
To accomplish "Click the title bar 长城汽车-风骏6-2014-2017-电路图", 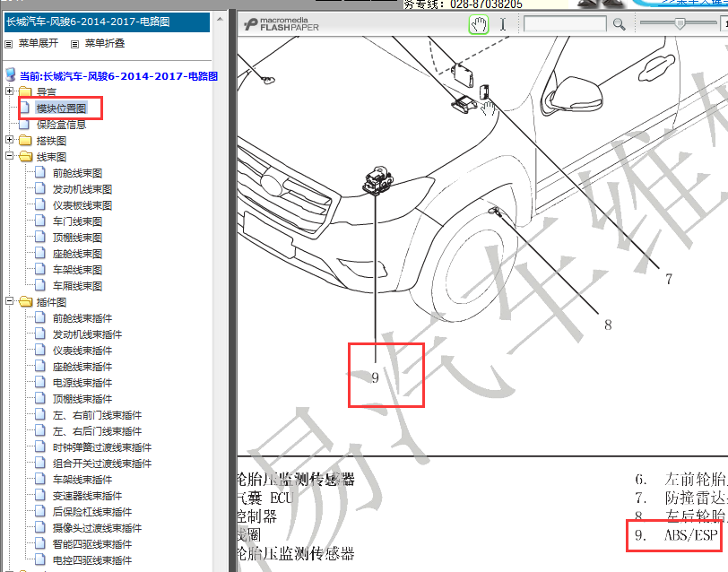I will [x=107, y=22].
